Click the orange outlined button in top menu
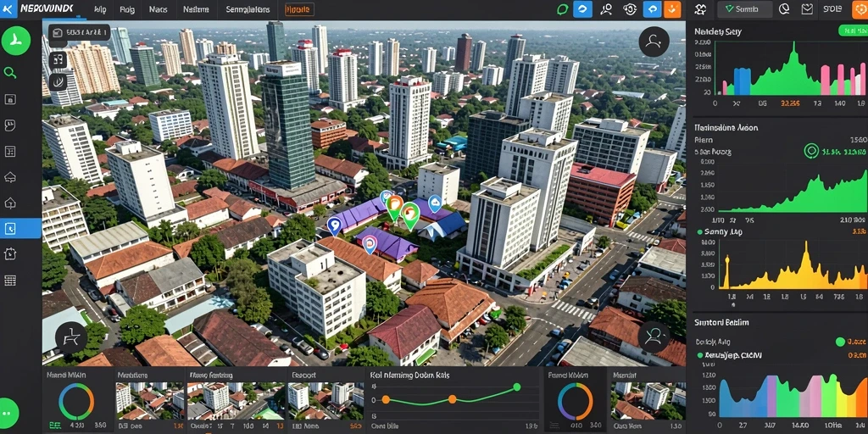Image resolution: width=868 pixels, height=434 pixels. (x=299, y=9)
